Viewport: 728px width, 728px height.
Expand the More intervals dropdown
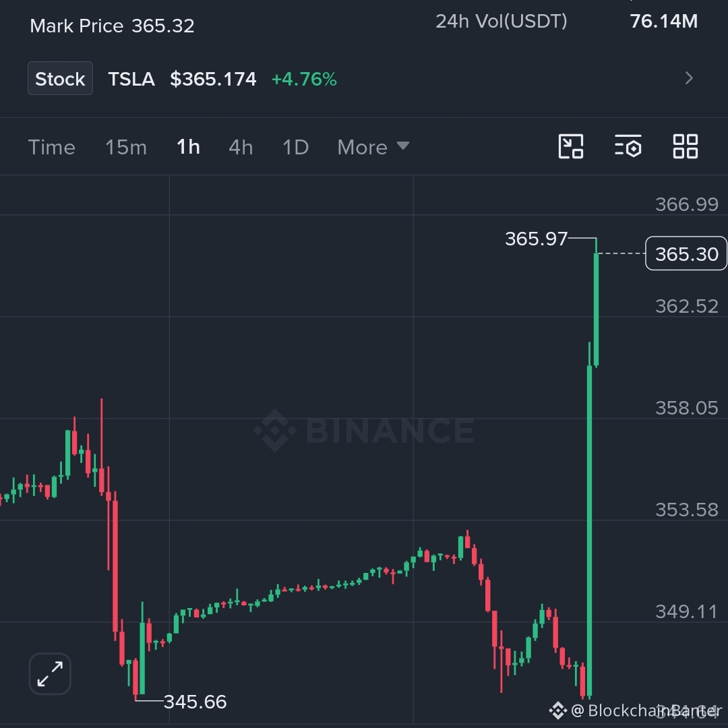pos(373,147)
